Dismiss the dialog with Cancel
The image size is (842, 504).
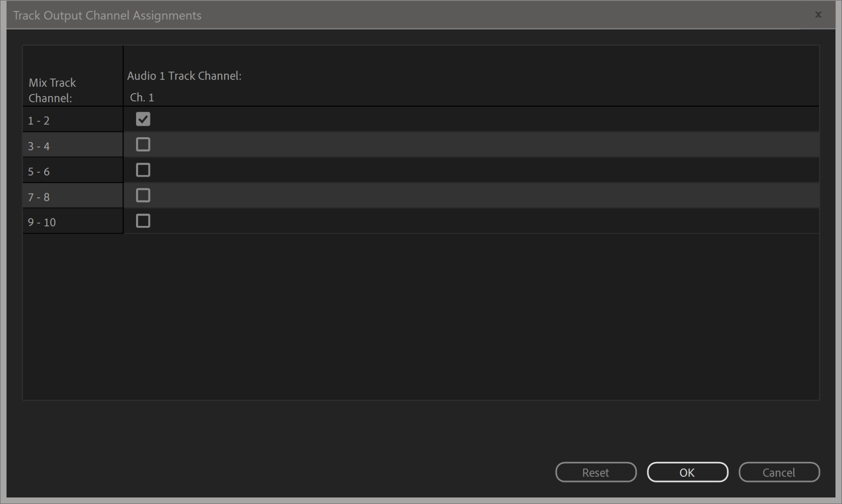(x=779, y=472)
